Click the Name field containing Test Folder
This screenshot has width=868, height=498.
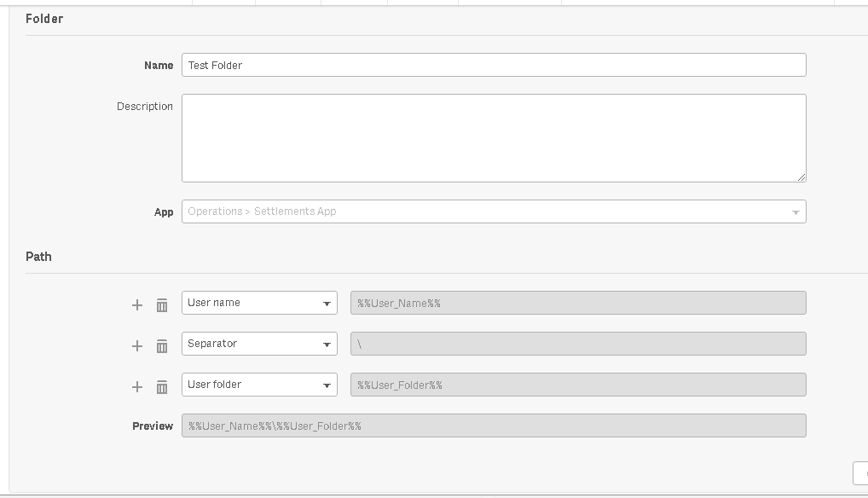tap(494, 65)
